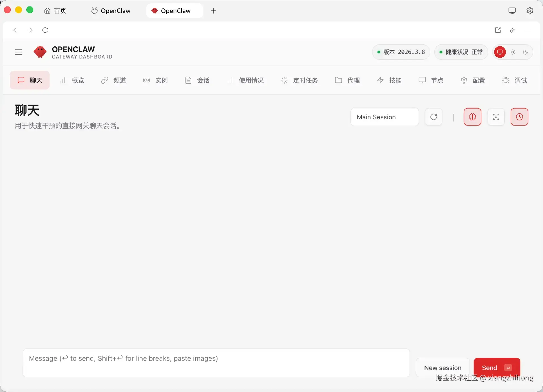Select the light theme sun icon
This screenshot has height=392, width=543.
pos(513,52)
